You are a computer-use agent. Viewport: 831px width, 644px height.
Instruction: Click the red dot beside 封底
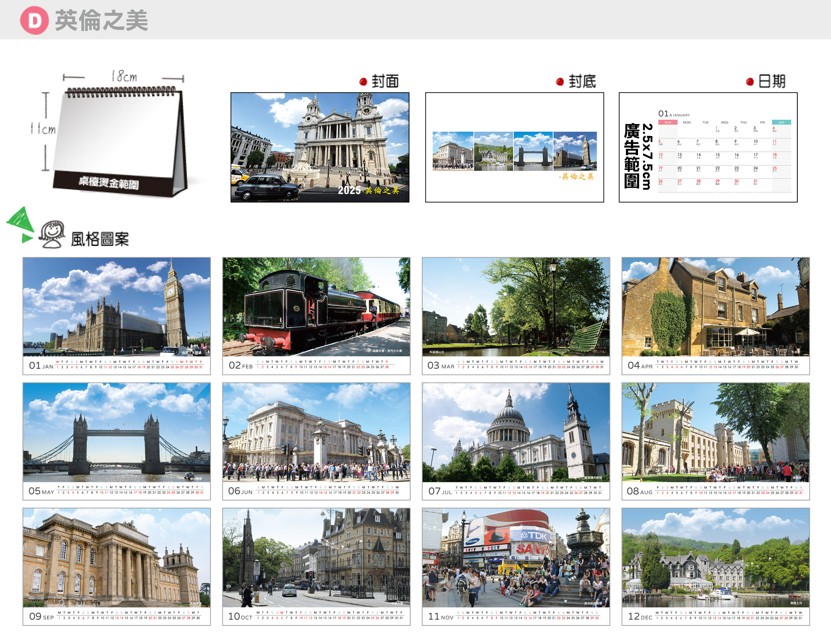tap(560, 81)
